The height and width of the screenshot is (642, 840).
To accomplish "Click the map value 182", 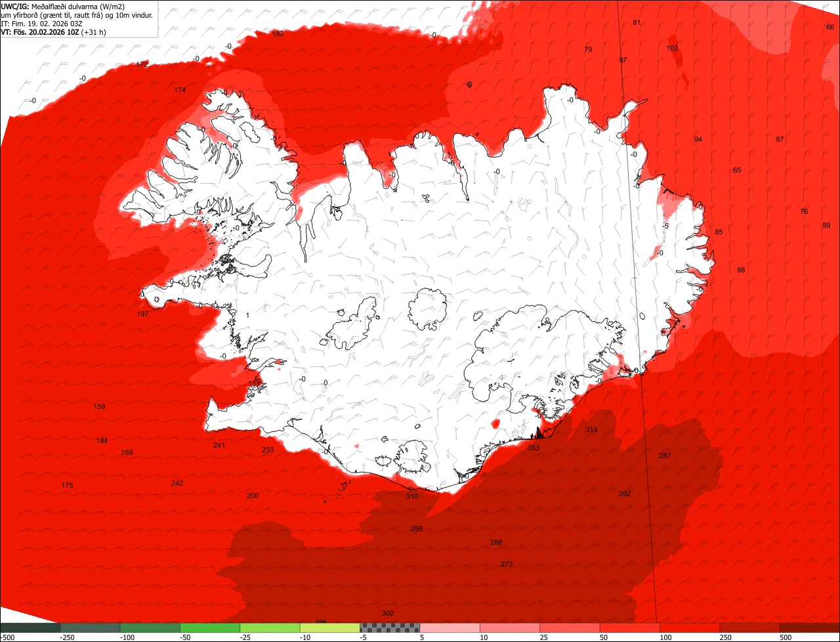I will [278, 33].
